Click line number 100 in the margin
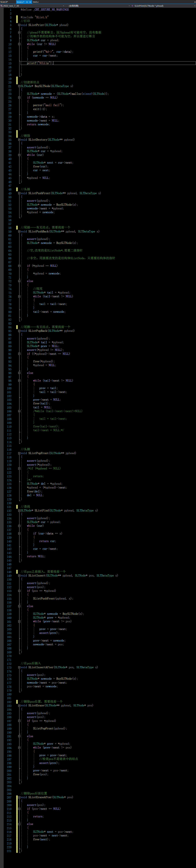This screenshot has width=196, height=868. tap(9, 388)
